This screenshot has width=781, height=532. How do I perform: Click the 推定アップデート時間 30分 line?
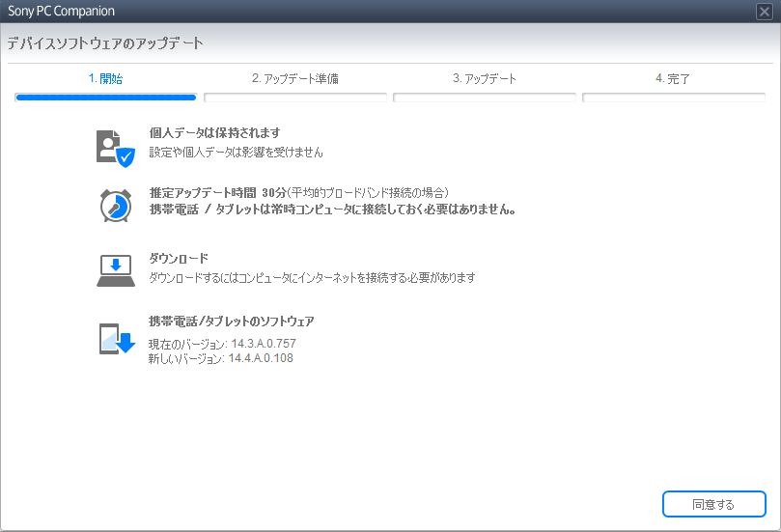pyautogui.click(x=299, y=193)
